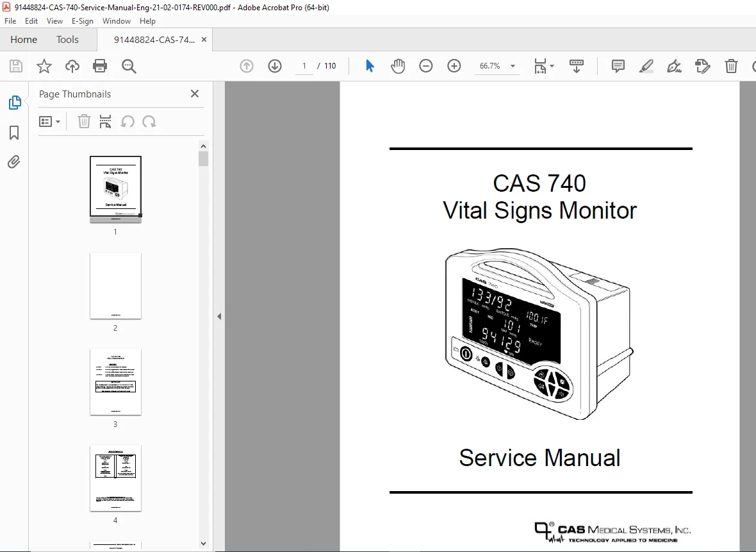Add a sticky note comment
Viewport: 756px width, 552px height.
pos(618,66)
